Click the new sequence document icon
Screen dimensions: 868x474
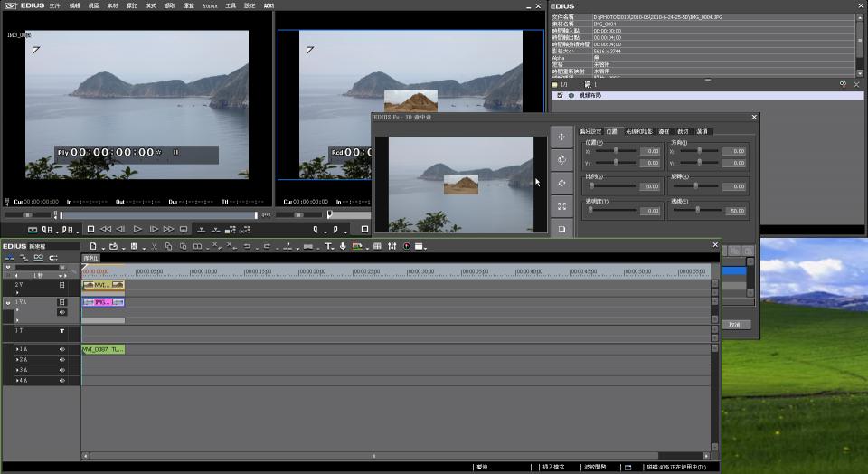click(91, 246)
